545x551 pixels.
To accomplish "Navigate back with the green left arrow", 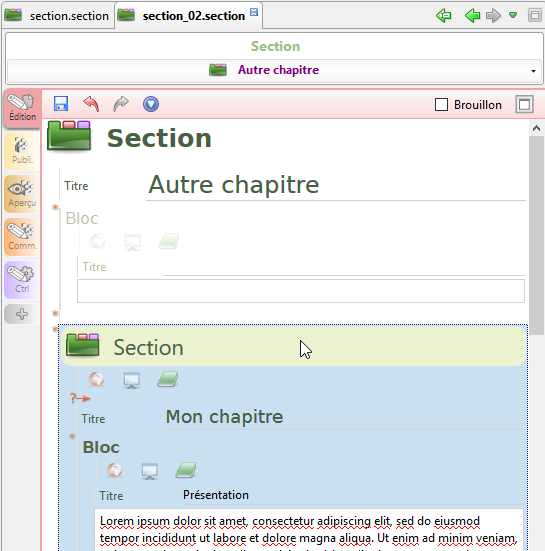I will click(472, 16).
